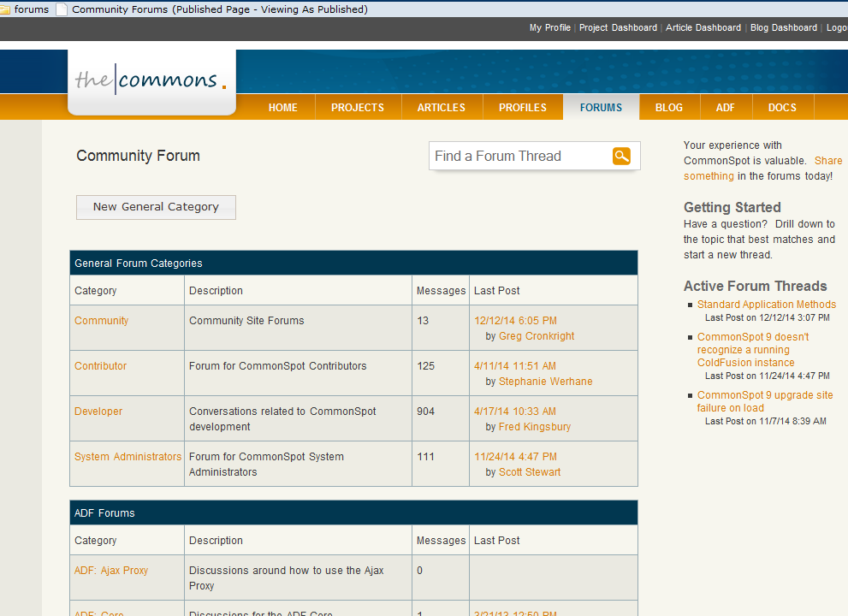Open Article Dashboard link
Image resolution: width=848 pixels, height=616 pixels.
703,27
